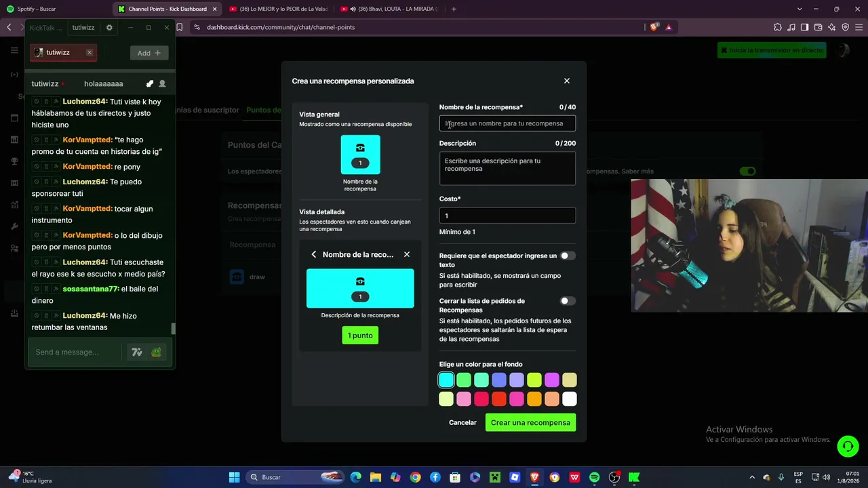Image resolution: width=868 pixels, height=488 pixels.
Task: Toggle 'Requiere que el espectador ingrese un texto'
Action: (x=568, y=256)
